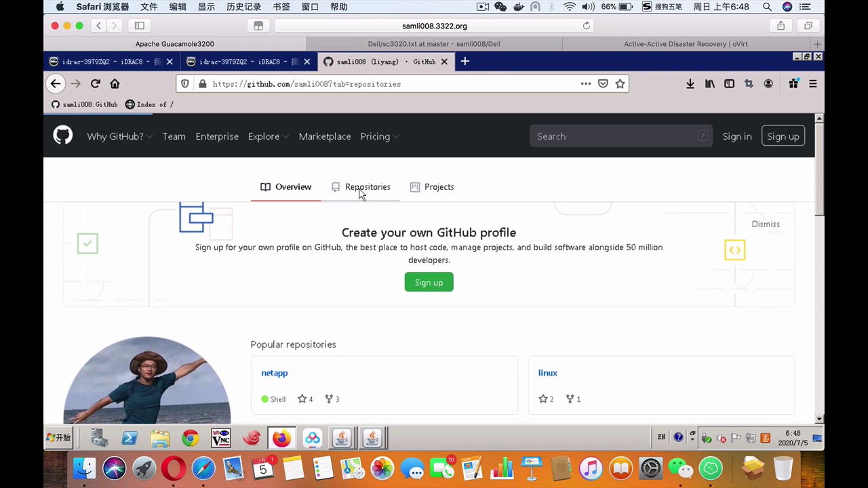Viewport: 868px width, 488px height.
Task: Click the Safari address field
Action: click(435, 26)
